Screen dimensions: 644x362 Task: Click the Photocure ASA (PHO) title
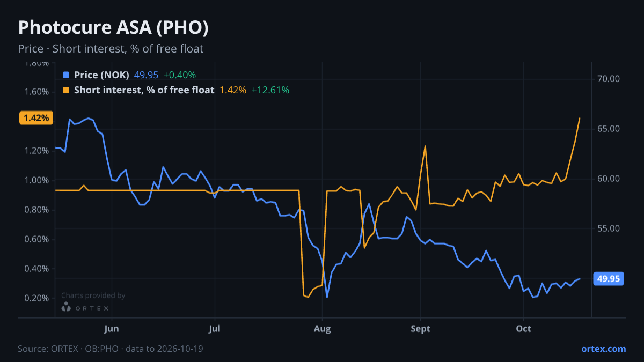(113, 27)
